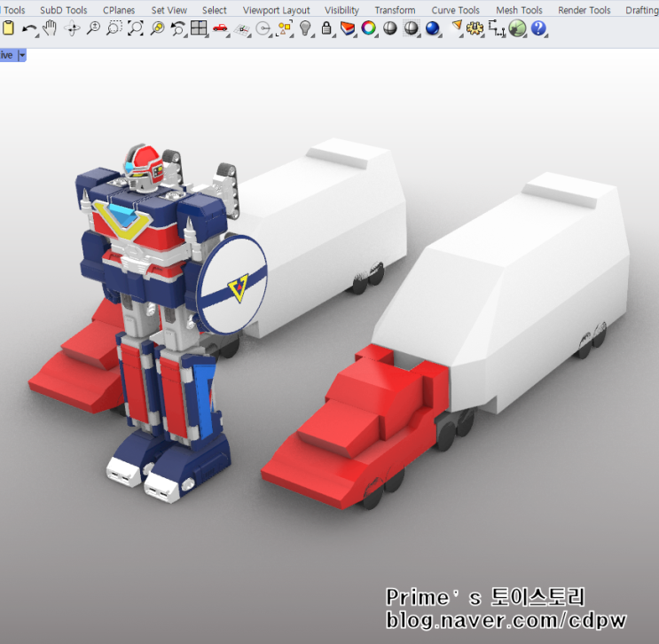Select the round shield with V emblem
The height and width of the screenshot is (644, 659).
[232, 285]
